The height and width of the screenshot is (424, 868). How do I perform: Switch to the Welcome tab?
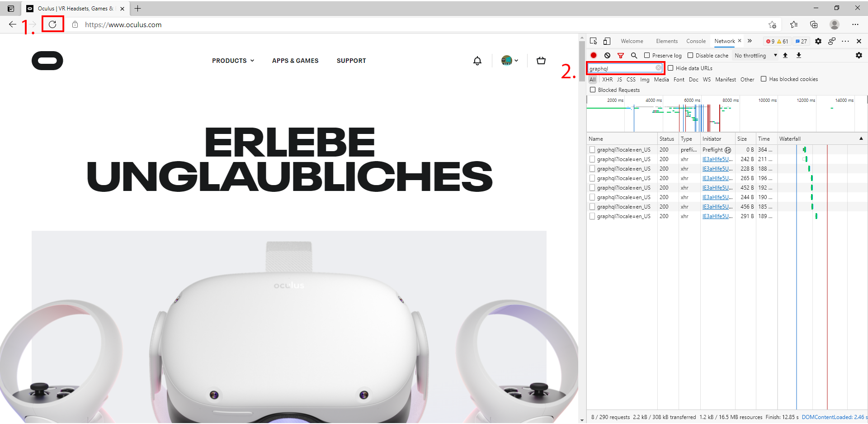click(632, 41)
